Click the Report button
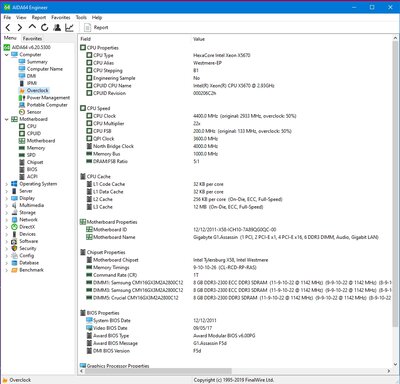 [x=96, y=28]
